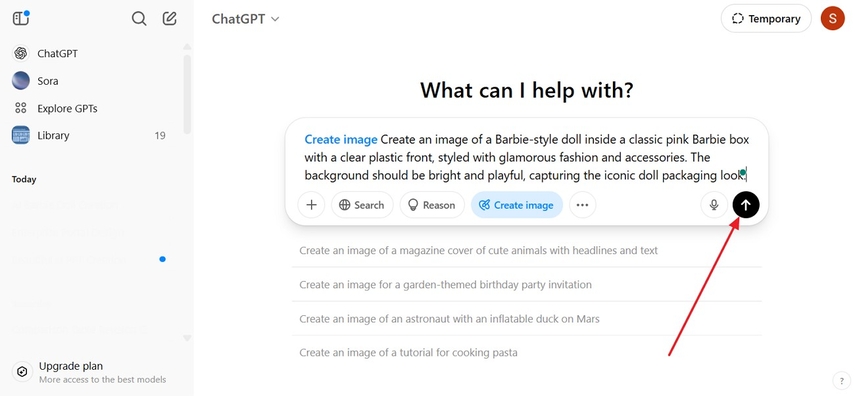Viewport: 855px width, 396px height.
Task: Send the prompt with arrow button
Action: [x=746, y=205]
